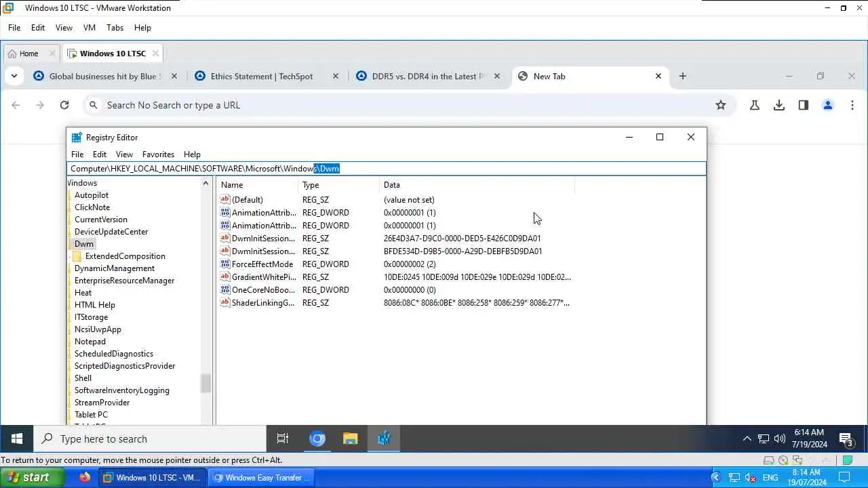The image size is (868, 488).
Task: Open the browser tab search dropdown
Action: click(14, 76)
